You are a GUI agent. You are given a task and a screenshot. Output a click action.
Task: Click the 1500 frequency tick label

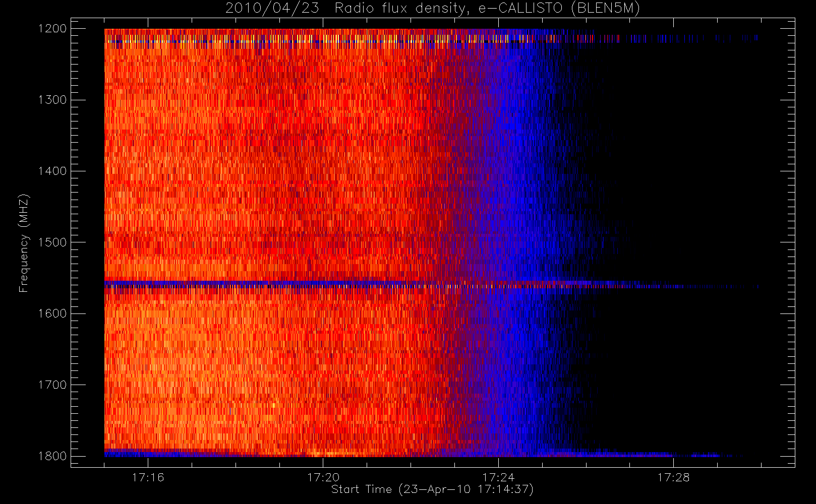coord(52,242)
